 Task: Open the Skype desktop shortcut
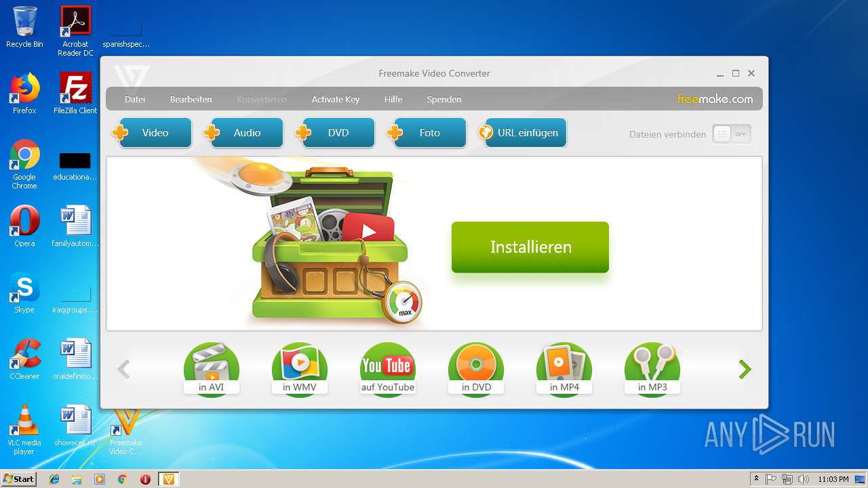[24, 293]
